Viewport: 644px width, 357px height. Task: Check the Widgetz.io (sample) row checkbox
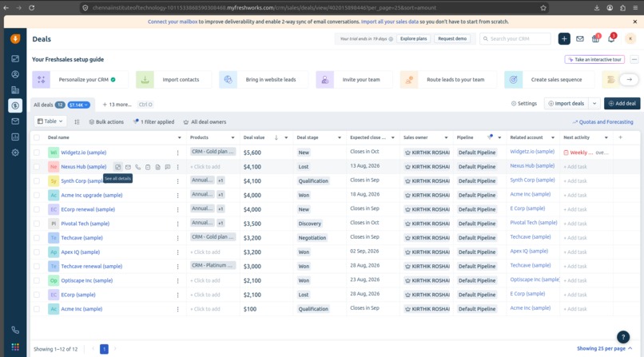point(37,153)
